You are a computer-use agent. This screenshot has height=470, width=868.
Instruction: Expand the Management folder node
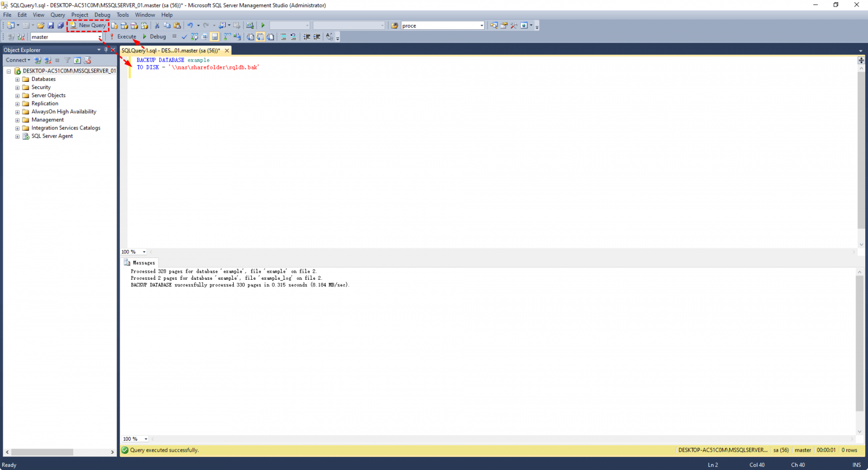click(17, 120)
